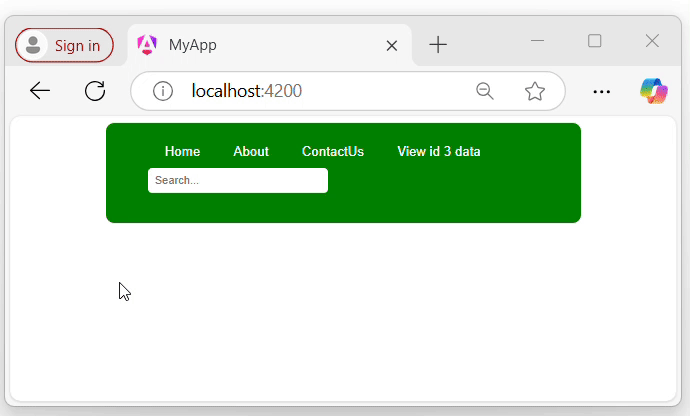Add page to favorites with star icon
Screen dimensions: 690x416
[x=535, y=91]
